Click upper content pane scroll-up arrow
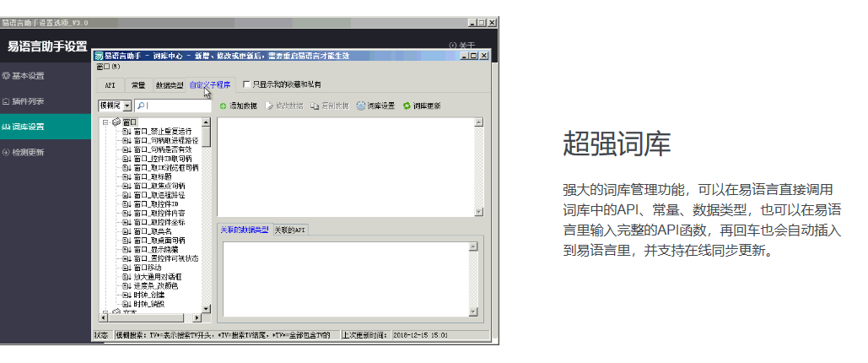Viewport: 868px width, 363px height. tap(479, 122)
